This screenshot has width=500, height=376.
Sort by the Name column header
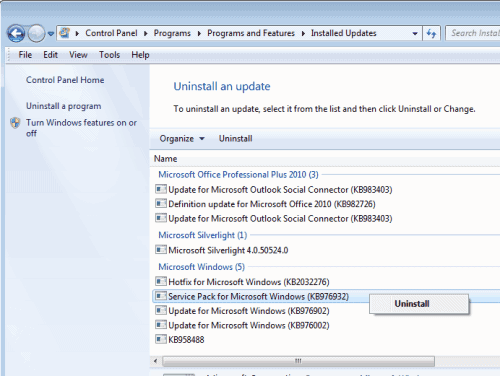(165, 159)
